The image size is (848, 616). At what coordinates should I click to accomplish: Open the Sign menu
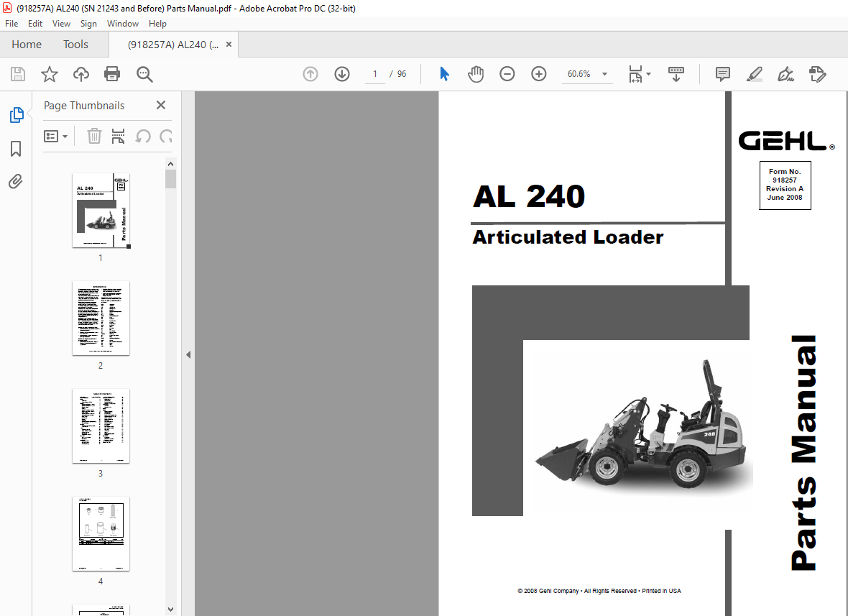tap(88, 24)
